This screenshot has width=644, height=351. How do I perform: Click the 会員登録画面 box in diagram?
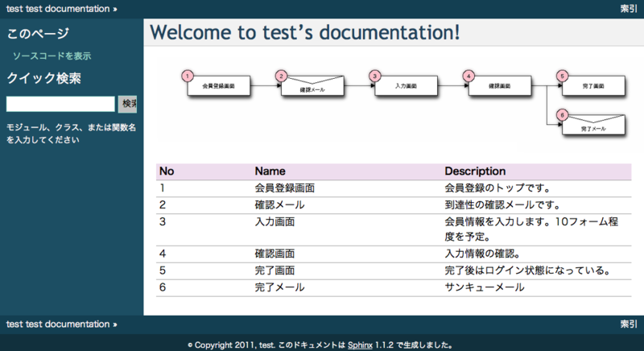[218, 86]
